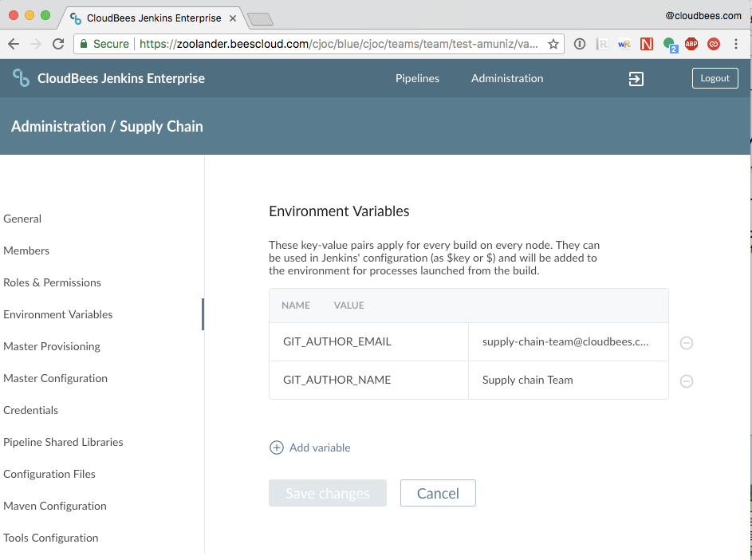Screen dimensions: 752x560
Task: Click the Save changes button
Action: 328,493
